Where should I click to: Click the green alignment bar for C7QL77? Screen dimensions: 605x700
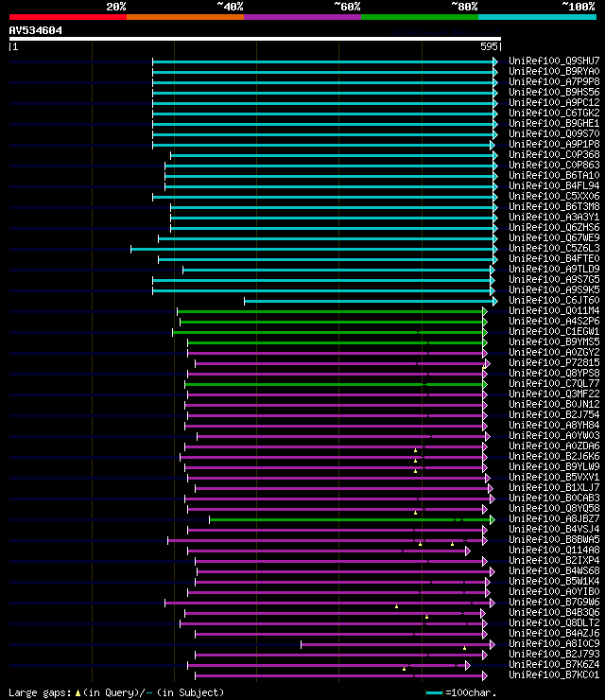point(336,384)
